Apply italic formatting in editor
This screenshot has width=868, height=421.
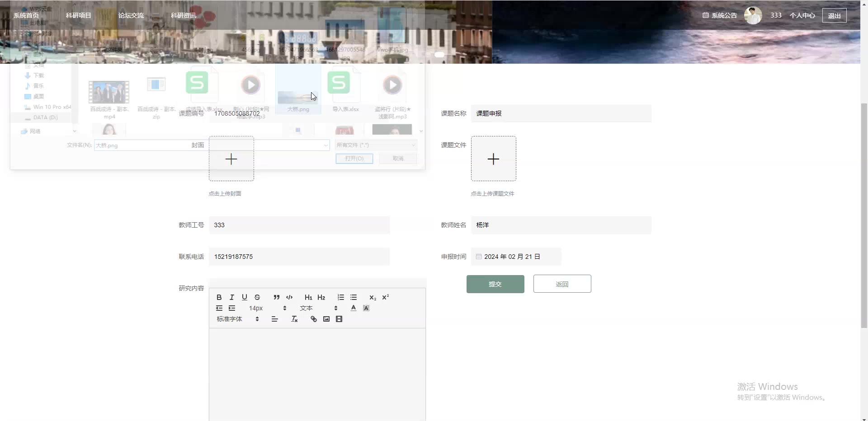click(232, 297)
